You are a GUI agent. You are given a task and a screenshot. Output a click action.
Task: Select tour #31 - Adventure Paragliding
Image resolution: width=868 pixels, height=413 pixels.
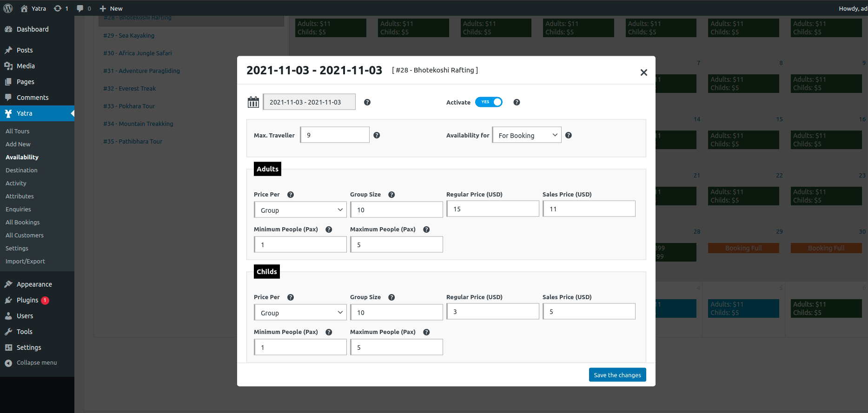click(141, 71)
